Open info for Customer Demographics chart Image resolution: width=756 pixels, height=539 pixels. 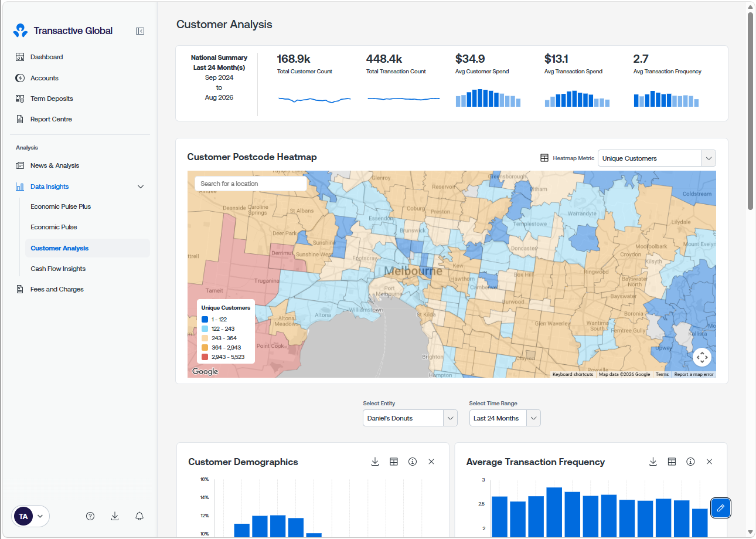(413, 462)
